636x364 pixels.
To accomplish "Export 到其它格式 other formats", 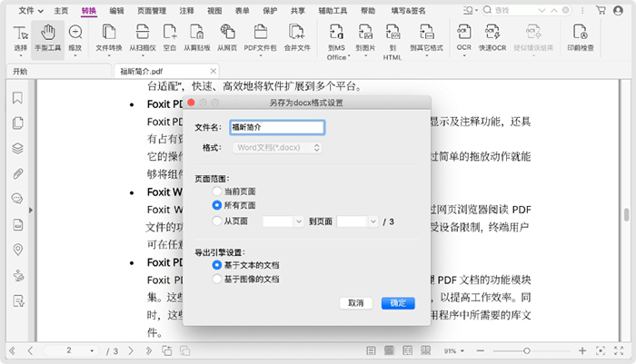I will pos(426,39).
